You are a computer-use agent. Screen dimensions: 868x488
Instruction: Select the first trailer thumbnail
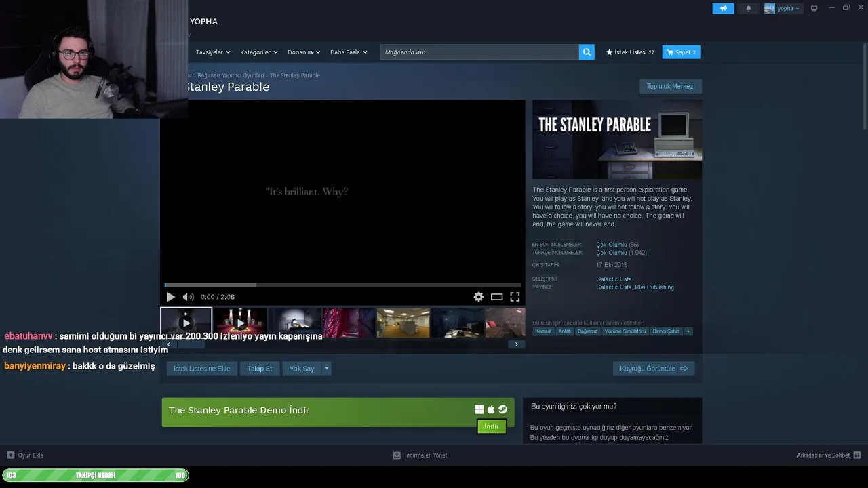(186, 323)
